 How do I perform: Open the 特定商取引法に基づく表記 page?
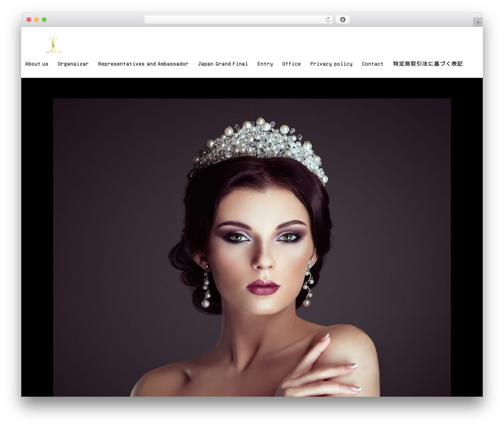coord(428,64)
